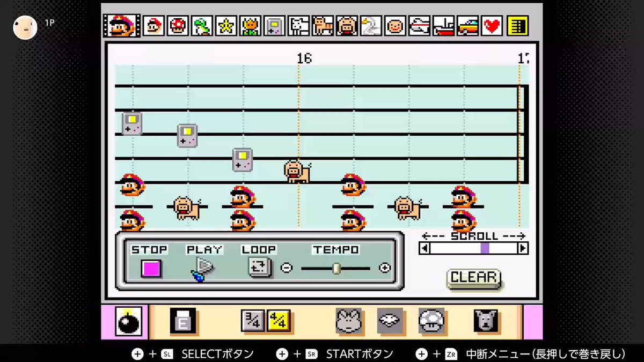Pick the baby face instrument
Screen dimensions: 644x362
[395, 25]
